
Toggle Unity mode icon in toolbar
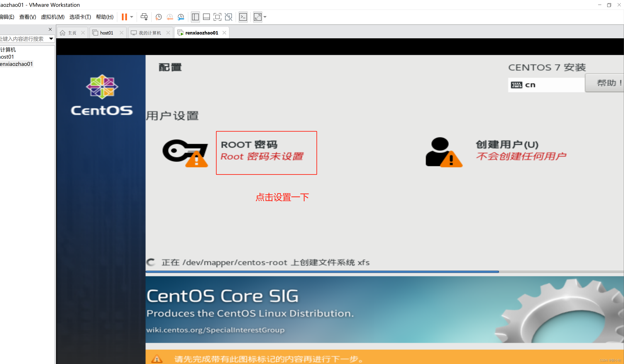(x=228, y=17)
